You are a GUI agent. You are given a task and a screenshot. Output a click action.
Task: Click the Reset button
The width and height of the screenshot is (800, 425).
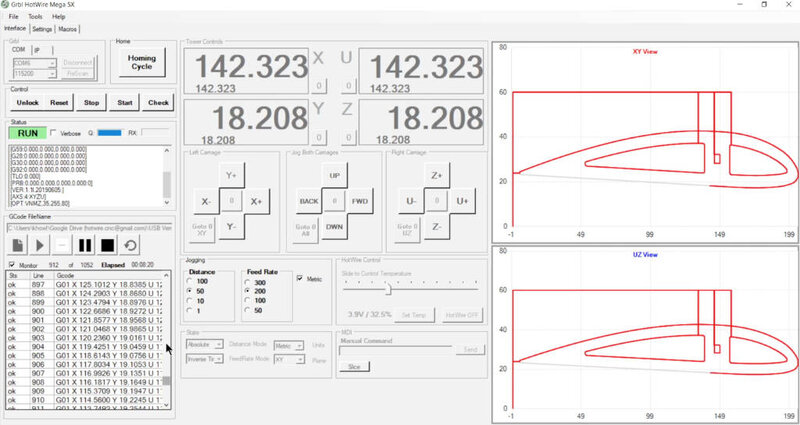click(59, 103)
